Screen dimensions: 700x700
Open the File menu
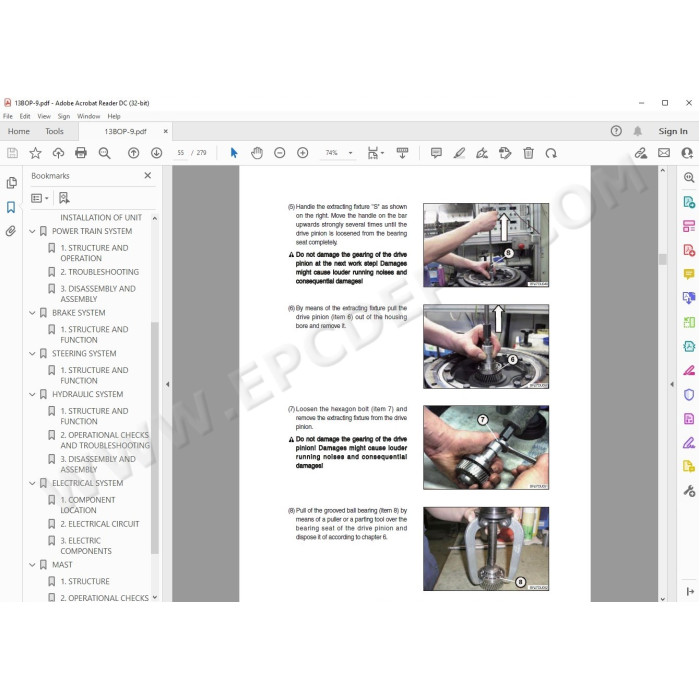(x=8, y=116)
